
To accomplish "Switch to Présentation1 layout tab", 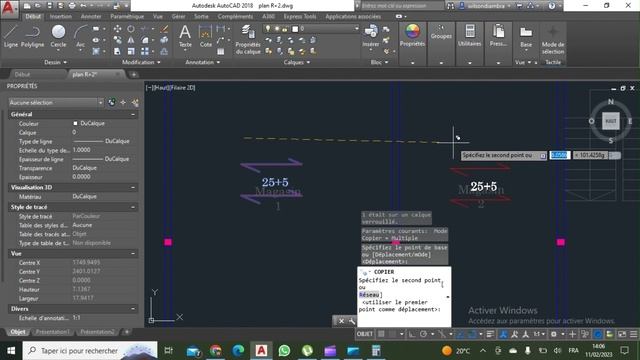I will 53,332.
